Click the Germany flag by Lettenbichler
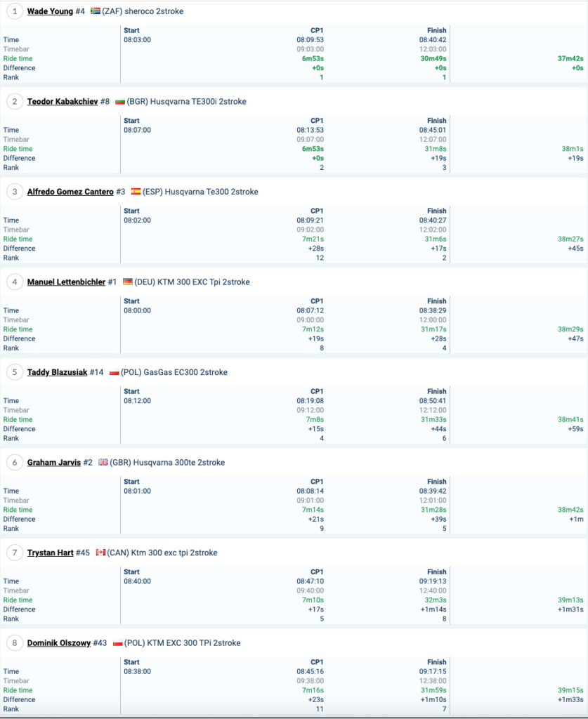Screen dimensions: 588x719 click(x=127, y=282)
